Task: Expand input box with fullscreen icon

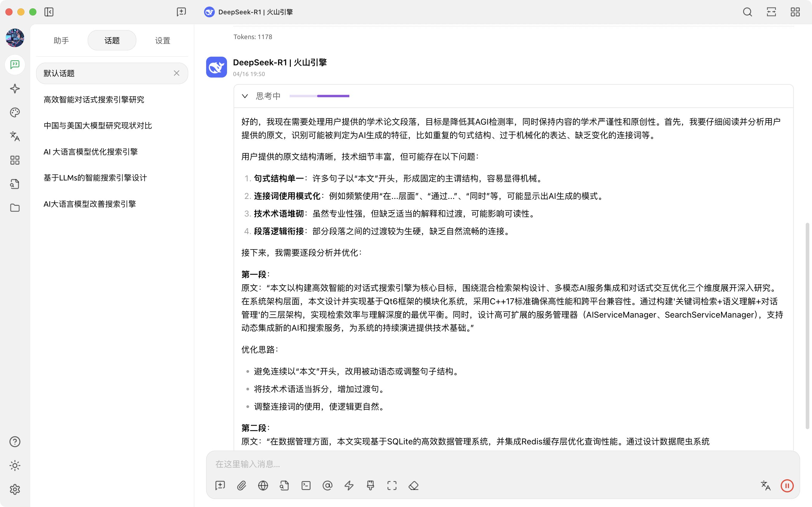Action: coord(392,486)
